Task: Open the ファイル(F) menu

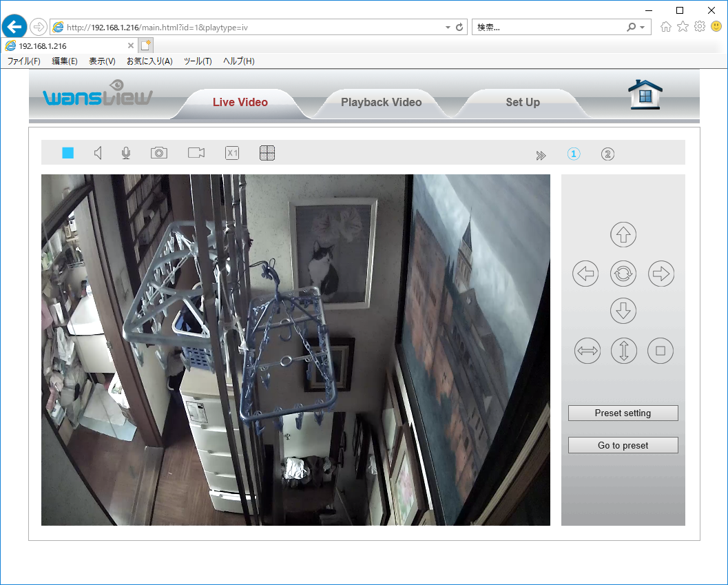Action: 24,61
